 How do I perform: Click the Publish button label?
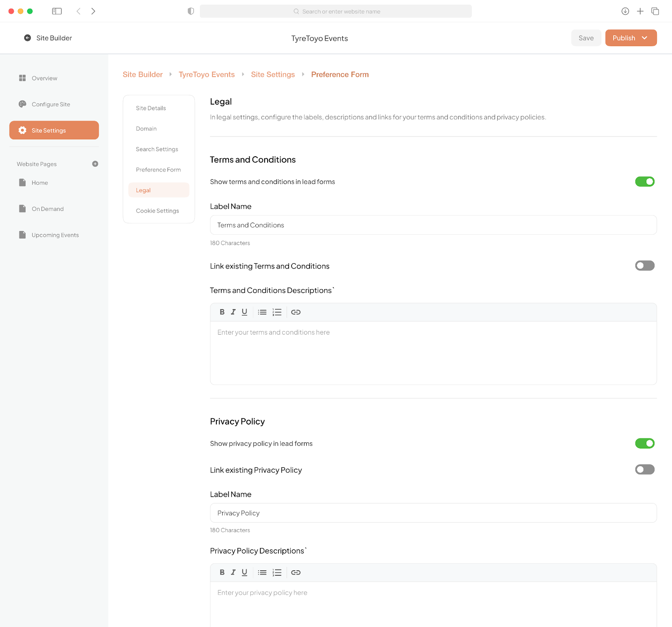coord(624,38)
